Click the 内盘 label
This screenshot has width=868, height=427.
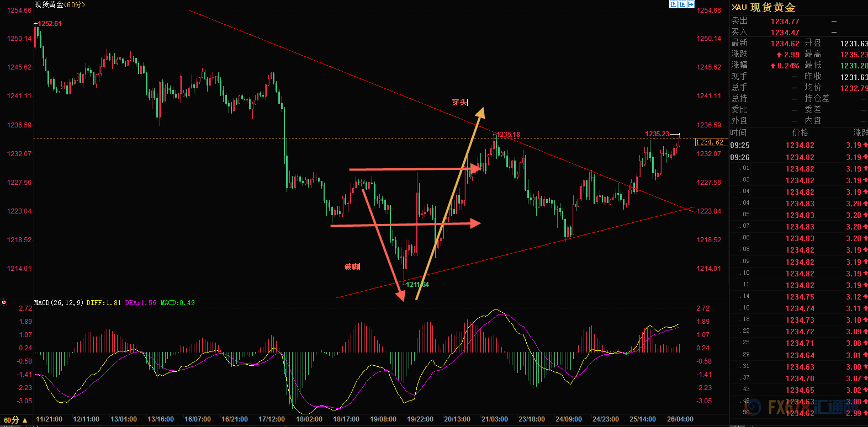point(813,121)
